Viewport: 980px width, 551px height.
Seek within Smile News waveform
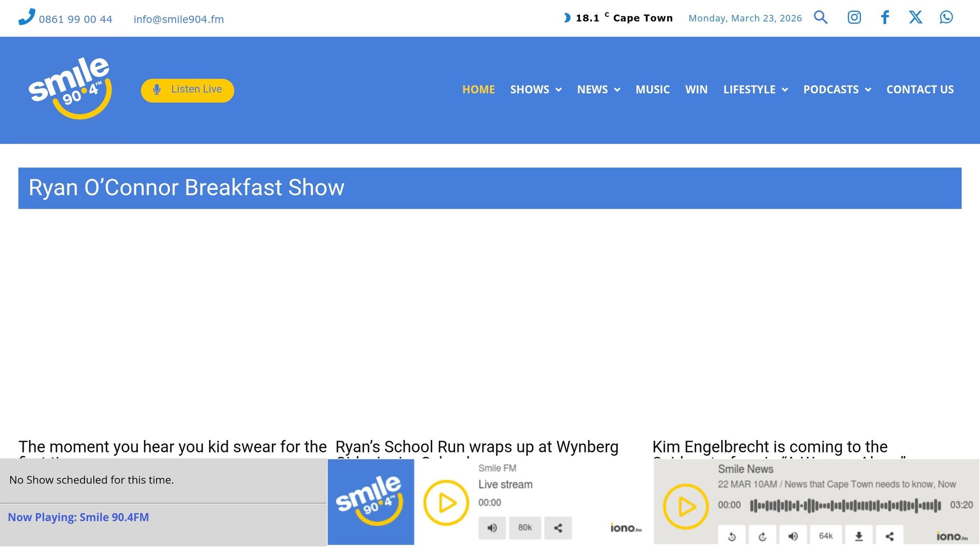[845, 506]
